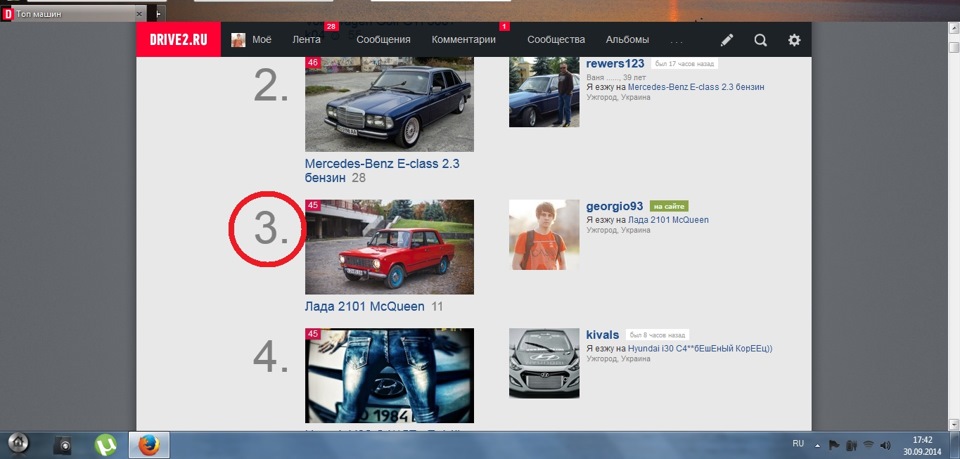Click comment count 11 beside Лада title
Image resolution: width=960 pixels, height=459 pixels.
pyautogui.click(x=437, y=306)
